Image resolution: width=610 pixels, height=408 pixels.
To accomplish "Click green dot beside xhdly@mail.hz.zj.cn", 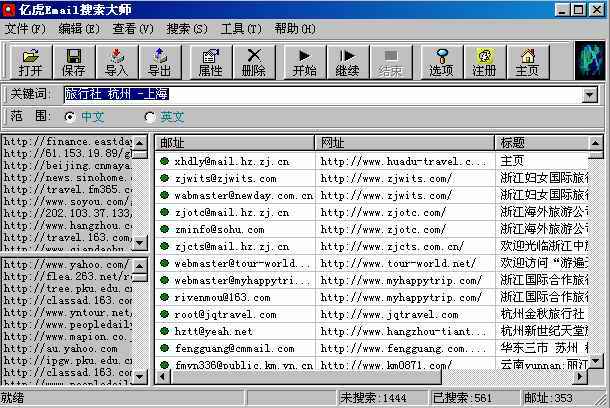I will point(165,161).
